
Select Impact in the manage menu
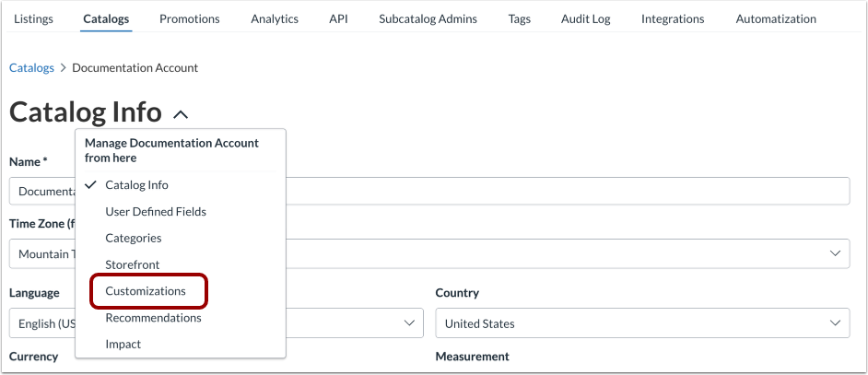(x=123, y=345)
